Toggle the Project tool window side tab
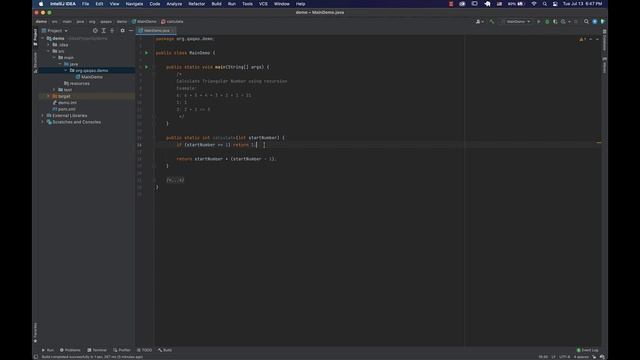Screen dimensions: 640x360 [36, 37]
